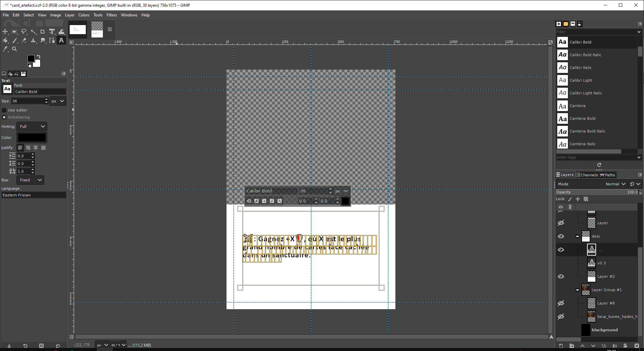Viewport: 644px width, 351px height.
Task: Pick the Eraser tool
Action: [x=24, y=40]
